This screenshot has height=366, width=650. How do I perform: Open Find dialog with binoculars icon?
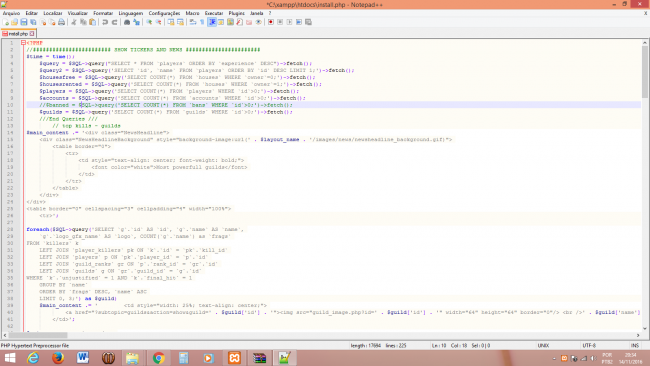pyautogui.click(x=127, y=22)
